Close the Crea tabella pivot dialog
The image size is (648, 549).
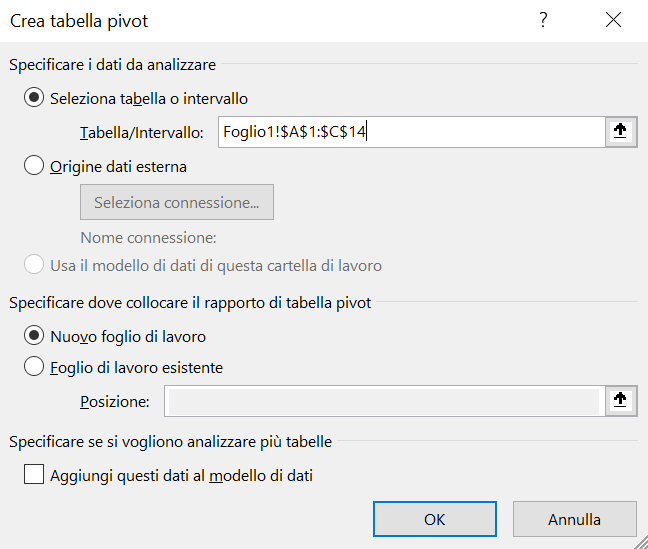click(613, 20)
